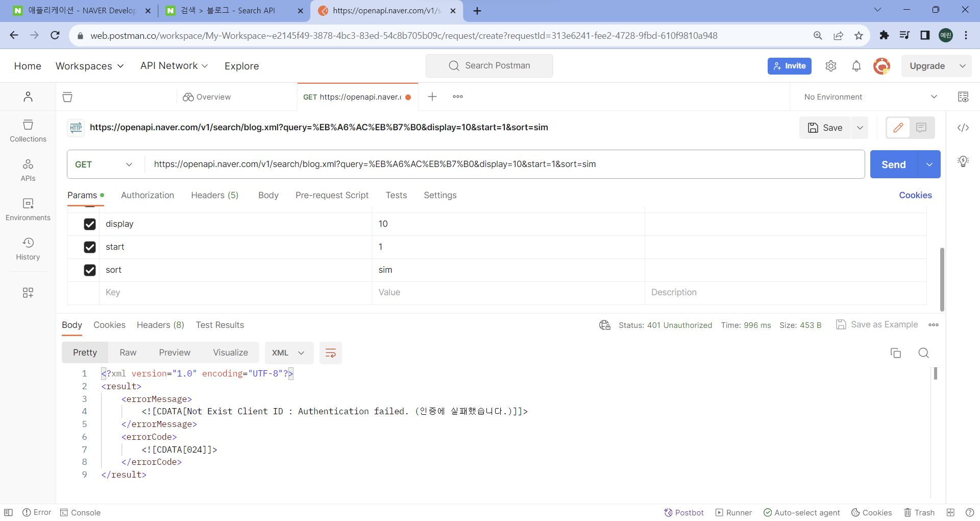Screen dimensions: 980x521
Task: Click Save as Example
Action: [x=877, y=324]
